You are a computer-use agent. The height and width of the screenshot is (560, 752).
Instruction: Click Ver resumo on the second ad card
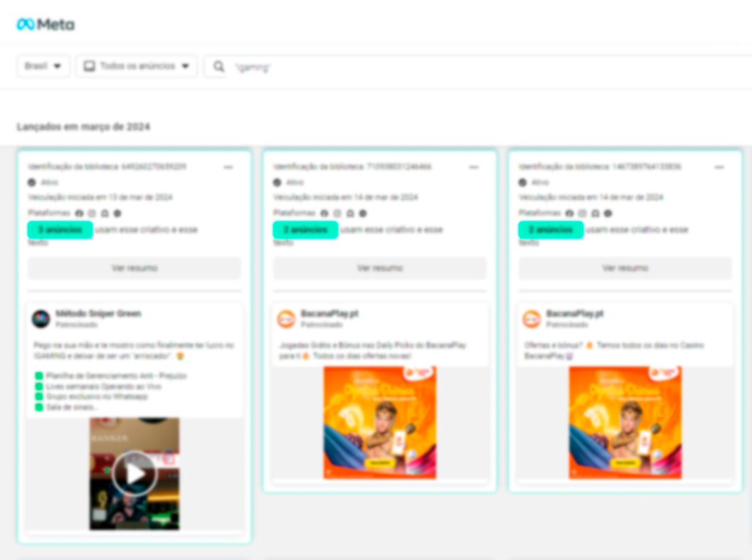tap(380, 268)
